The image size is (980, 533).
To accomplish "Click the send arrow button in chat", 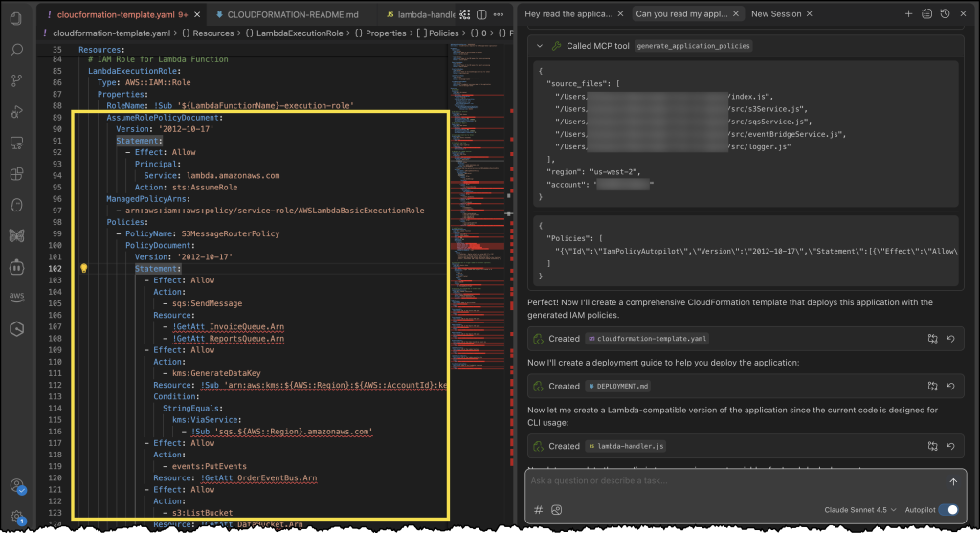I will [953, 481].
